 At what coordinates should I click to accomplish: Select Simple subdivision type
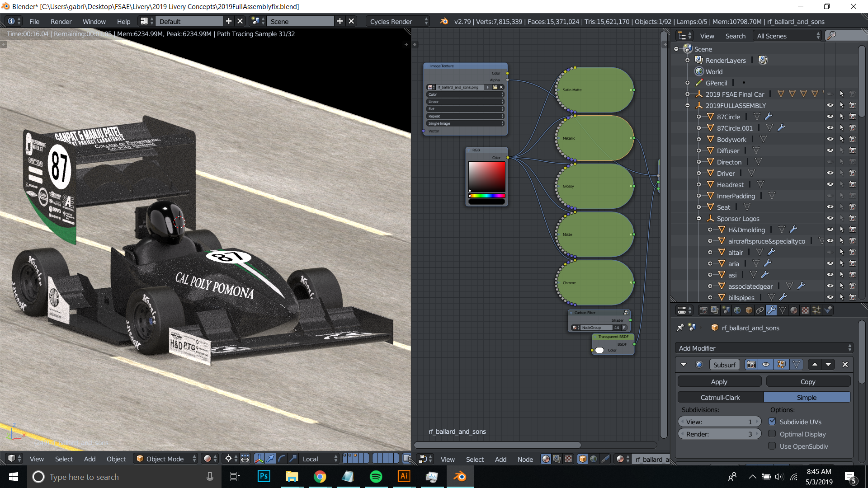[x=807, y=397]
